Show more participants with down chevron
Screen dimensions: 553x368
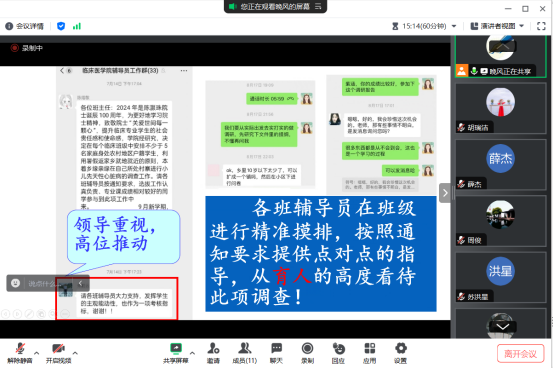pyautogui.click(x=503, y=326)
